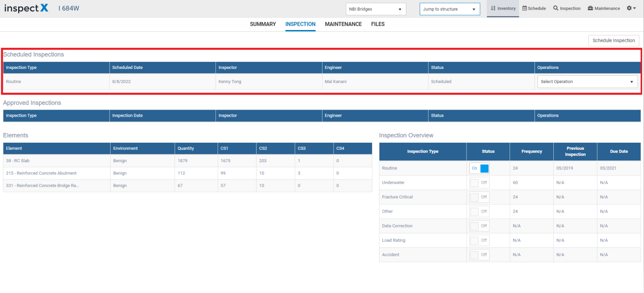Viewport: 644px width, 293px height.
Task: Turn on the Load Rating toggle
Action: click(x=479, y=240)
